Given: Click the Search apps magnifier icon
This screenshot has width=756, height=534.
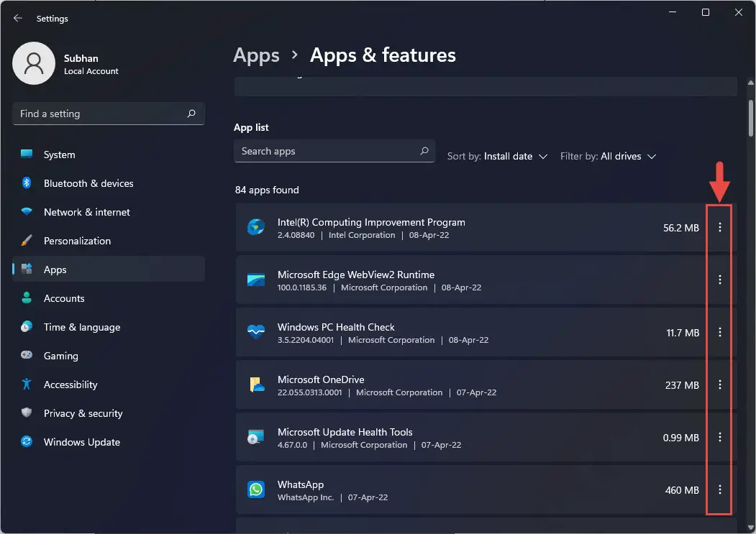Looking at the screenshot, I should [x=424, y=151].
